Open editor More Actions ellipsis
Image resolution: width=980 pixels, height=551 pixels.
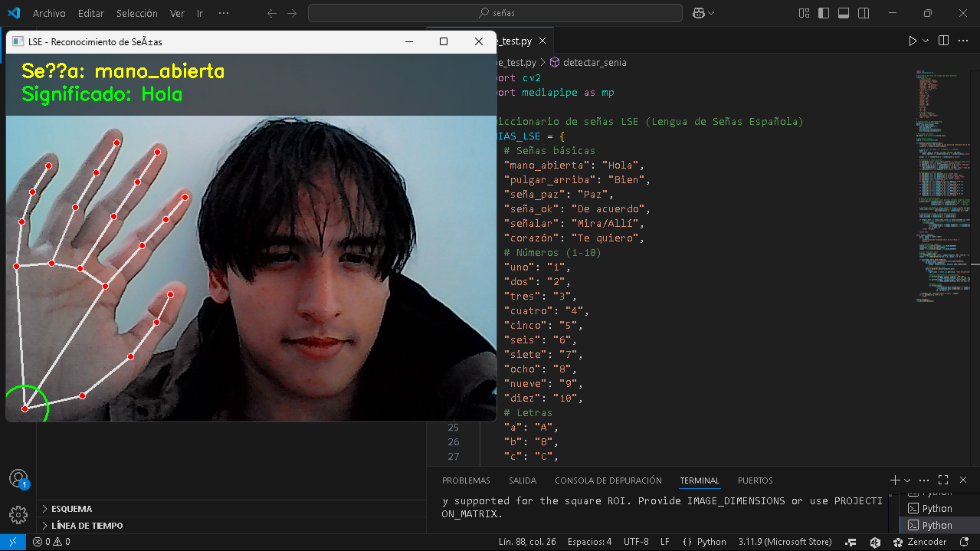964,41
